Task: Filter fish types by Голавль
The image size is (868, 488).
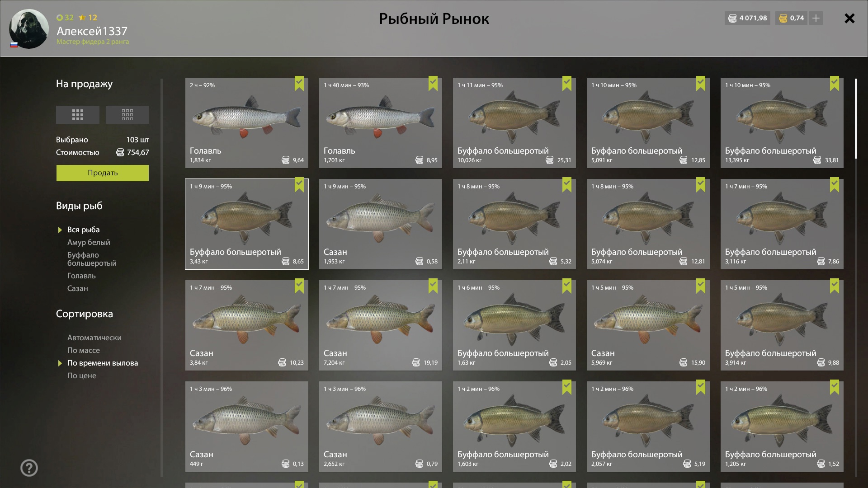Action: tap(81, 276)
